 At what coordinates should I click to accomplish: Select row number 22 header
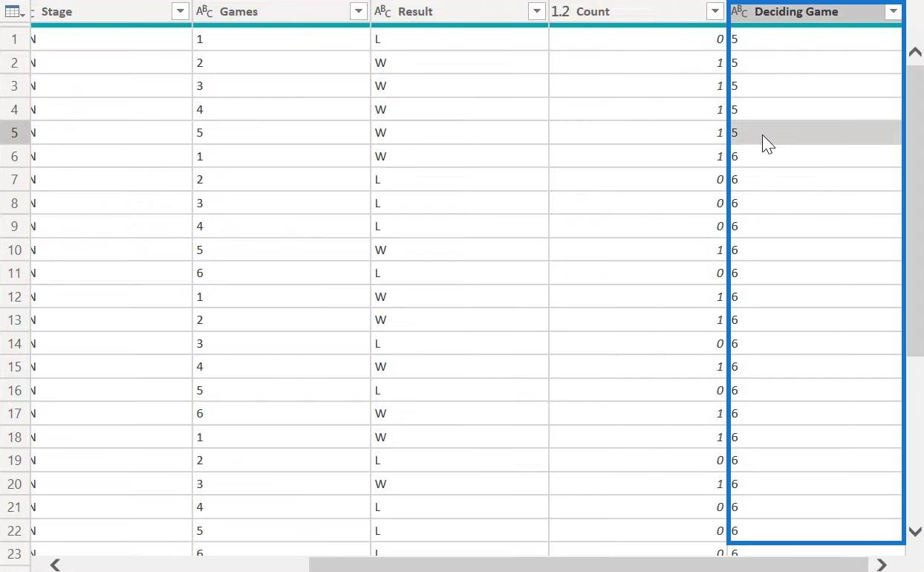15,531
